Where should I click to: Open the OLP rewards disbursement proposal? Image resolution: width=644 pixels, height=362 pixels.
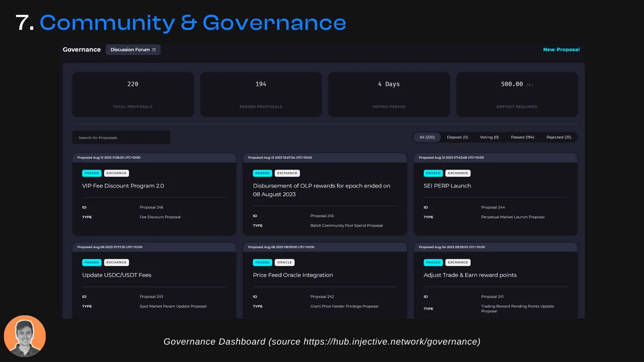(321, 190)
